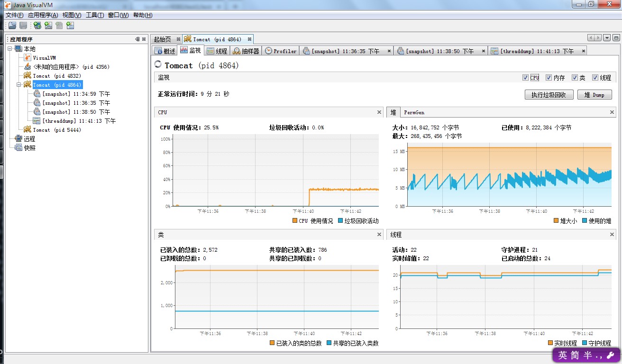Open the 窗口(W) menu

point(119,15)
